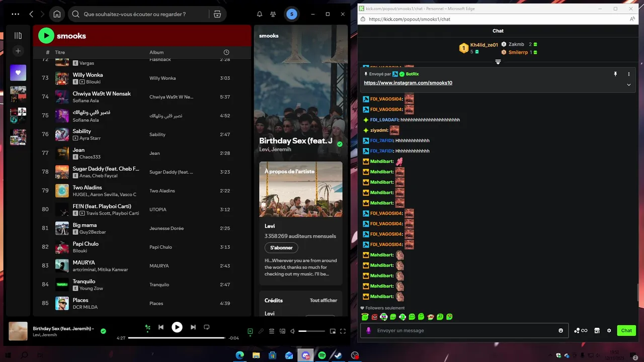
Task: Open the channel points infinity icon
Action: (581, 330)
